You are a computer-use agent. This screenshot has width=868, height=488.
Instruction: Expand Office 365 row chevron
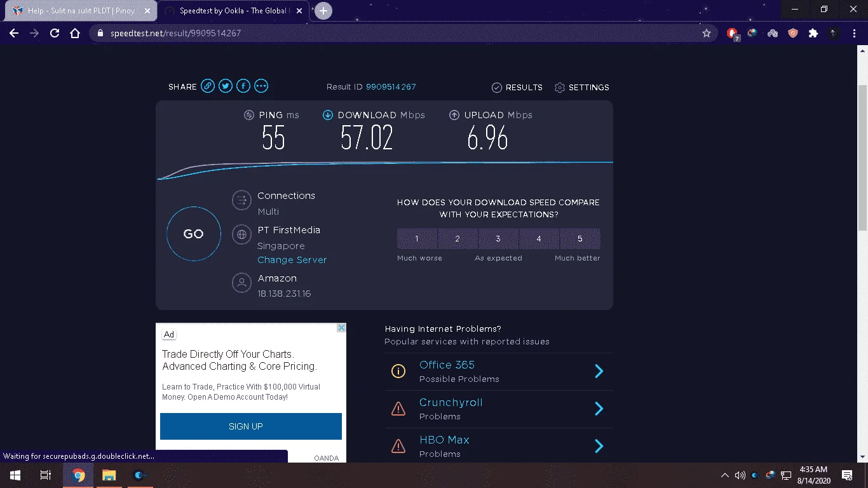point(599,371)
